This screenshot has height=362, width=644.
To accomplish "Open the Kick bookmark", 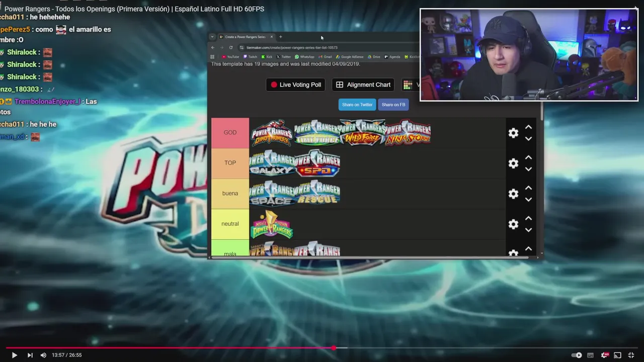I will [x=267, y=57].
